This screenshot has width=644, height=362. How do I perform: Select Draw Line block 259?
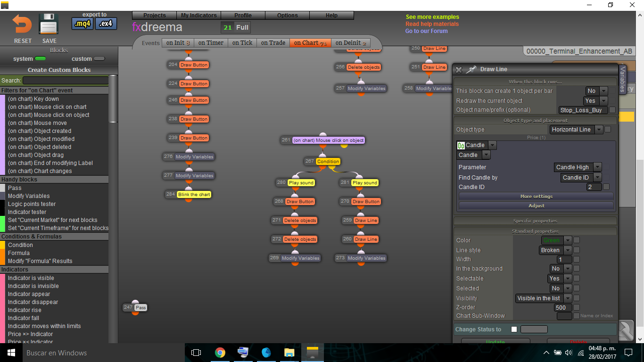[366, 220]
